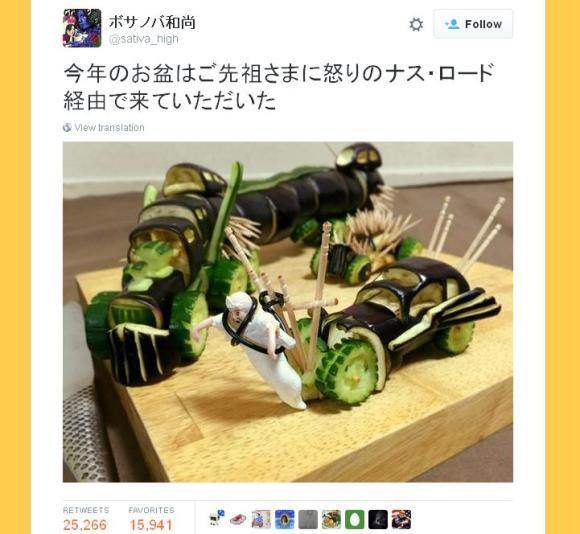Viewport: 580px width, 534px height.
Task: Open the gray avatar in retweeters row
Action: (308, 519)
